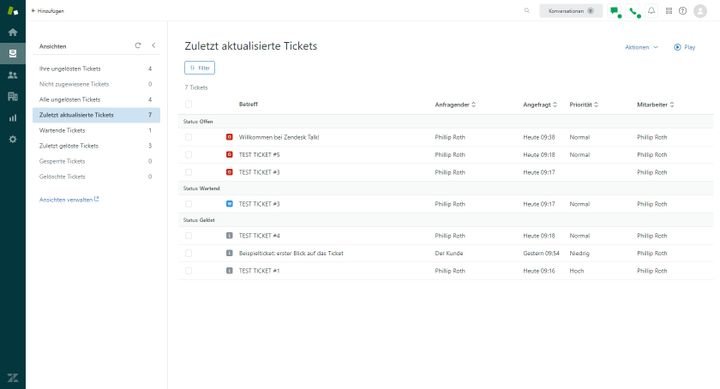
Task: Open Ansichten verwalten link
Action: click(69, 199)
